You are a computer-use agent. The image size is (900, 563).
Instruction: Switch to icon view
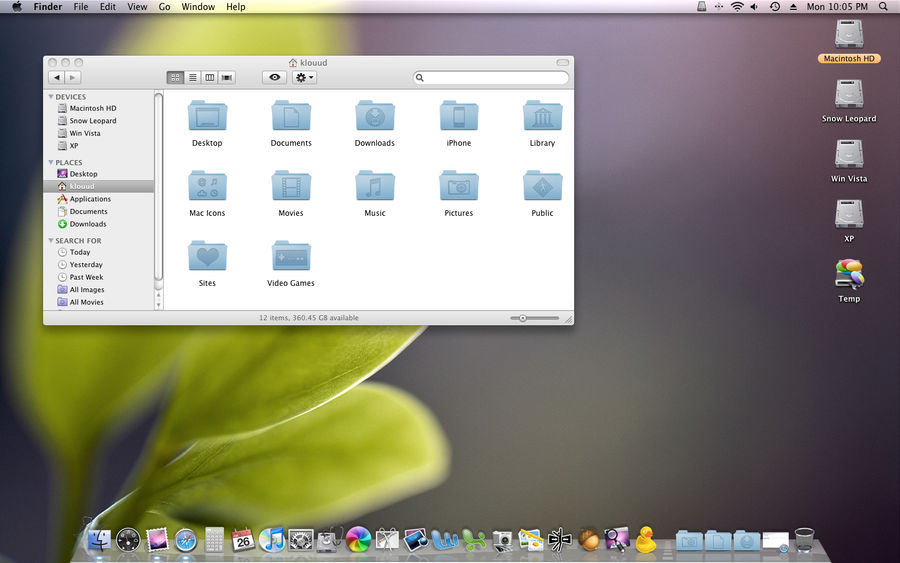click(175, 77)
